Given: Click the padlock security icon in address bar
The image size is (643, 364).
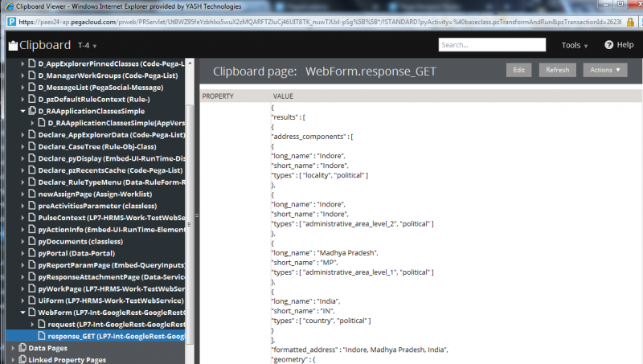Looking at the screenshot, I should coord(630,22).
